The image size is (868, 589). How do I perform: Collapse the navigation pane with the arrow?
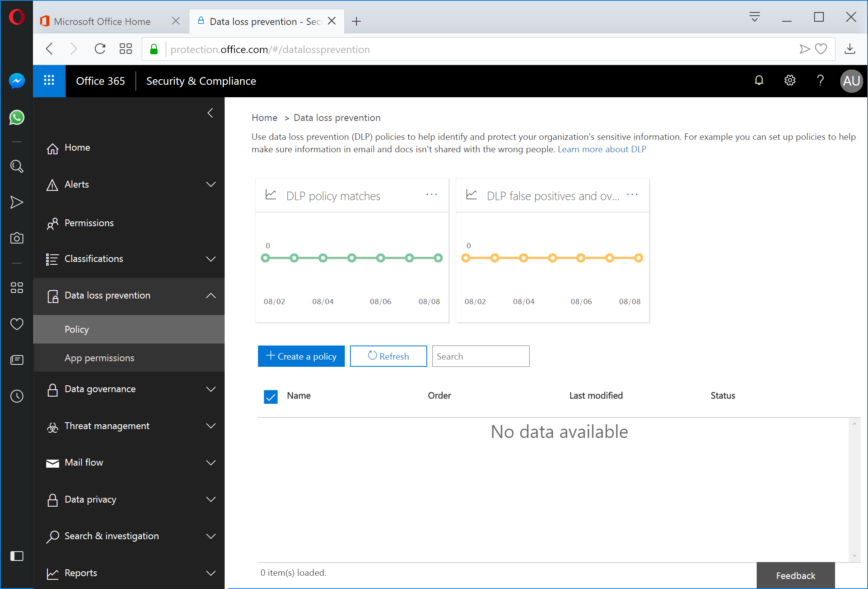tap(210, 113)
